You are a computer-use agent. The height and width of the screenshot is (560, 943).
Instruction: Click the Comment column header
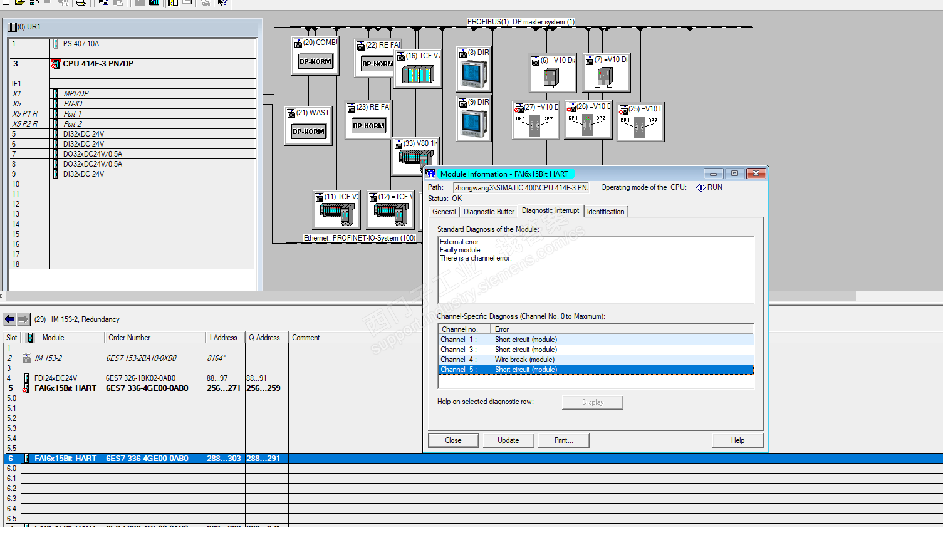[355, 338]
